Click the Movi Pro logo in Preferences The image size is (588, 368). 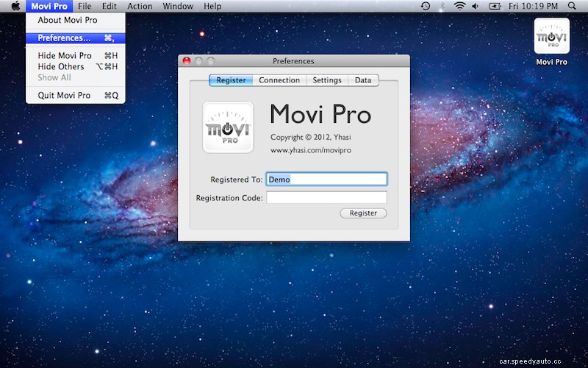coord(228,127)
